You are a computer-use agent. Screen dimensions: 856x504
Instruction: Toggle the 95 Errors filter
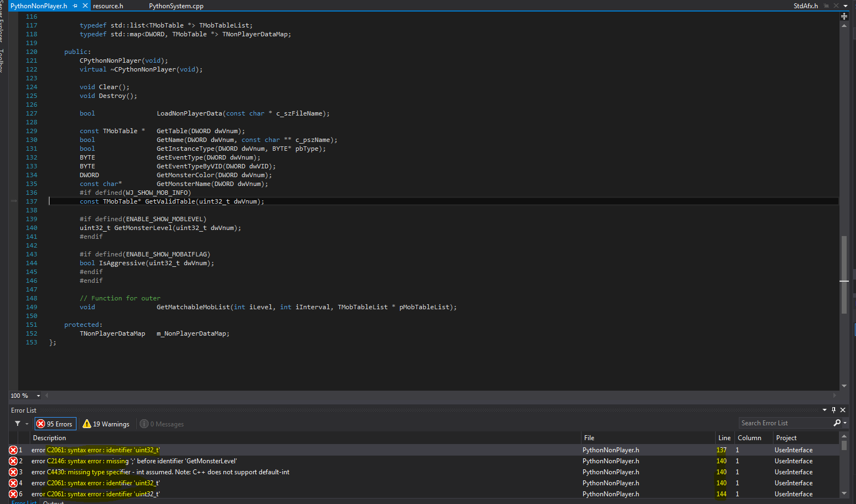(x=55, y=424)
